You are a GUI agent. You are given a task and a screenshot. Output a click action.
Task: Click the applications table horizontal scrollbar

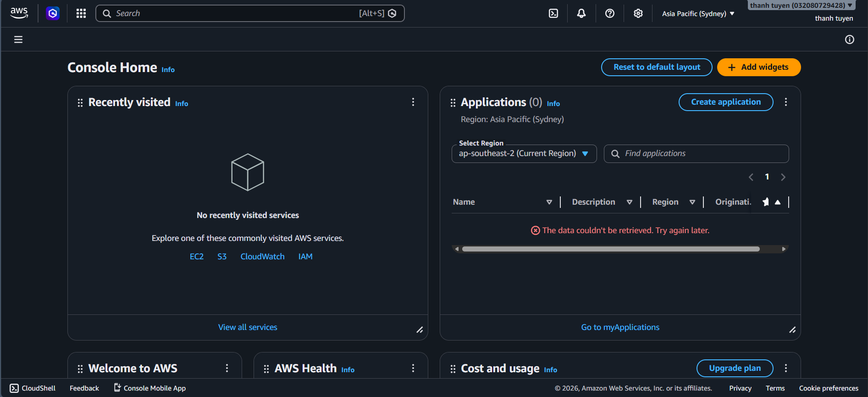pyautogui.click(x=611, y=249)
